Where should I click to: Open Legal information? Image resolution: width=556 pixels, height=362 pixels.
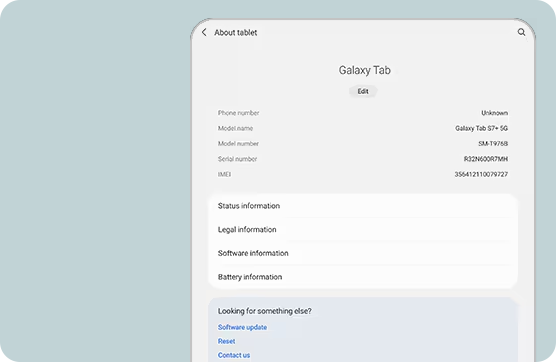coord(363,230)
